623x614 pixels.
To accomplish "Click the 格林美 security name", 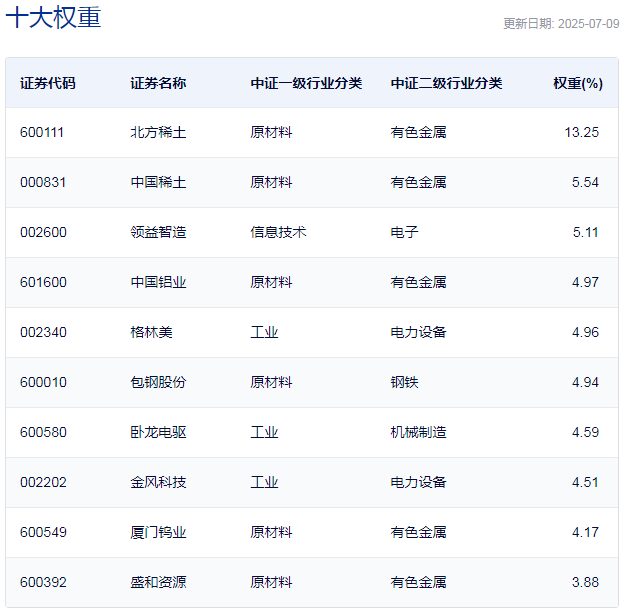I will 151,332.
